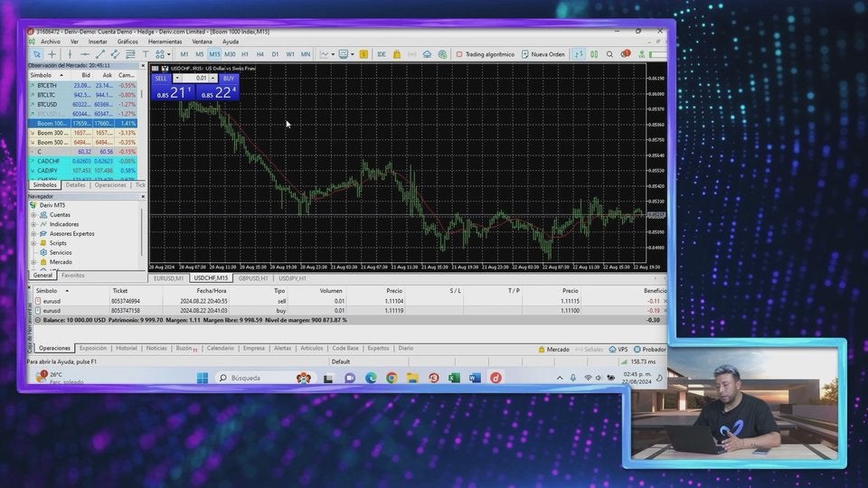Image resolution: width=868 pixels, height=488 pixels.
Task: Open the MetaEditor IDE
Action: tap(382, 54)
